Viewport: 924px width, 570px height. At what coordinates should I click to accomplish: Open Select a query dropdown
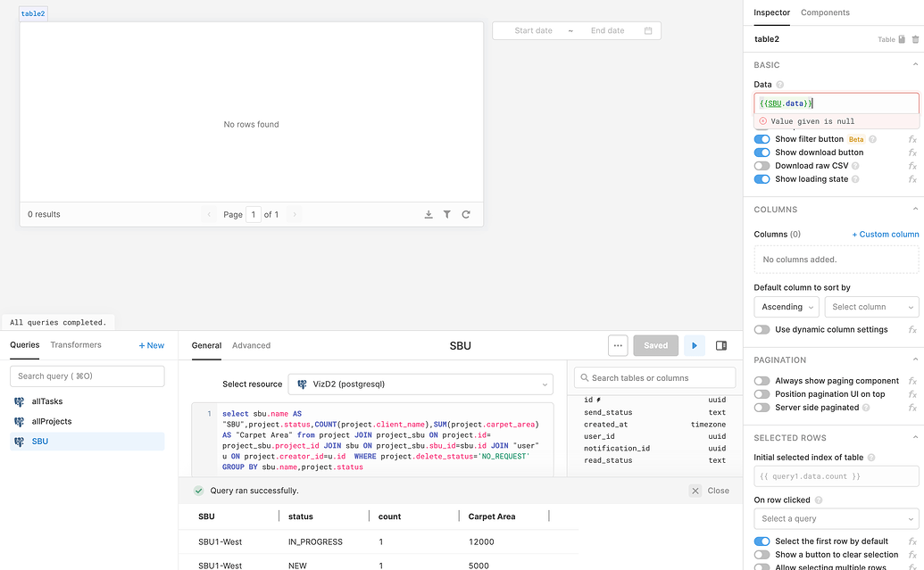(x=837, y=519)
